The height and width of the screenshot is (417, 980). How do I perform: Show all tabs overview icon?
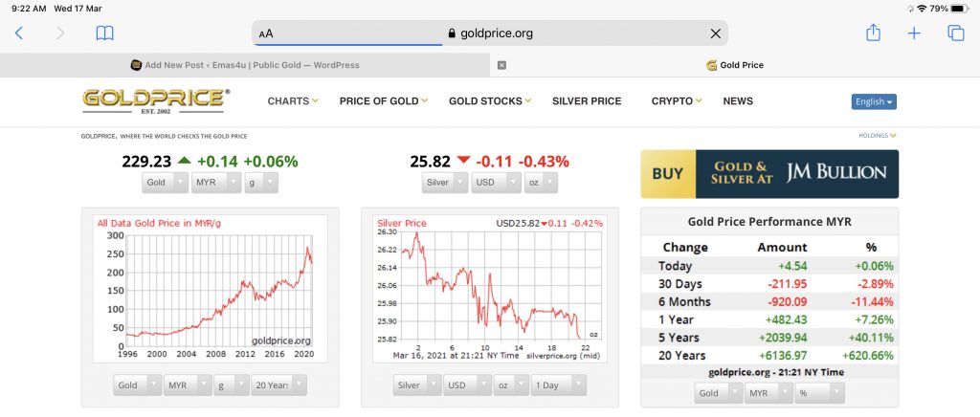coord(955,33)
